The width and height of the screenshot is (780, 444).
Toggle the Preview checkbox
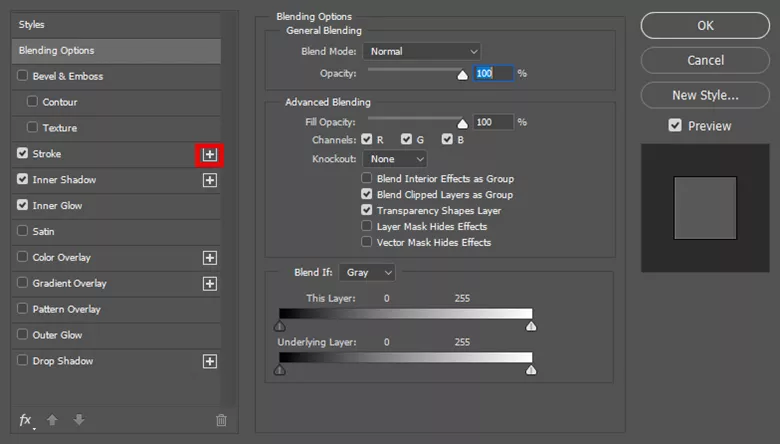675,125
